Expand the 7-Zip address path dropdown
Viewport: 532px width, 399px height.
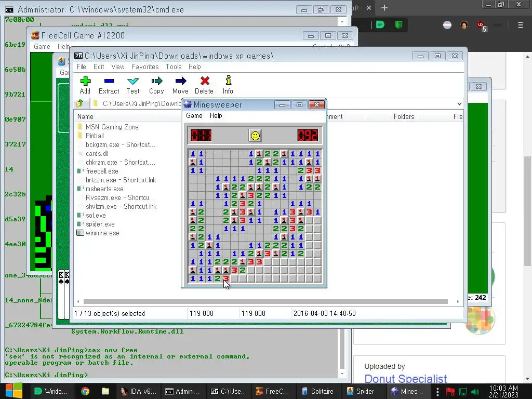[x=459, y=104]
